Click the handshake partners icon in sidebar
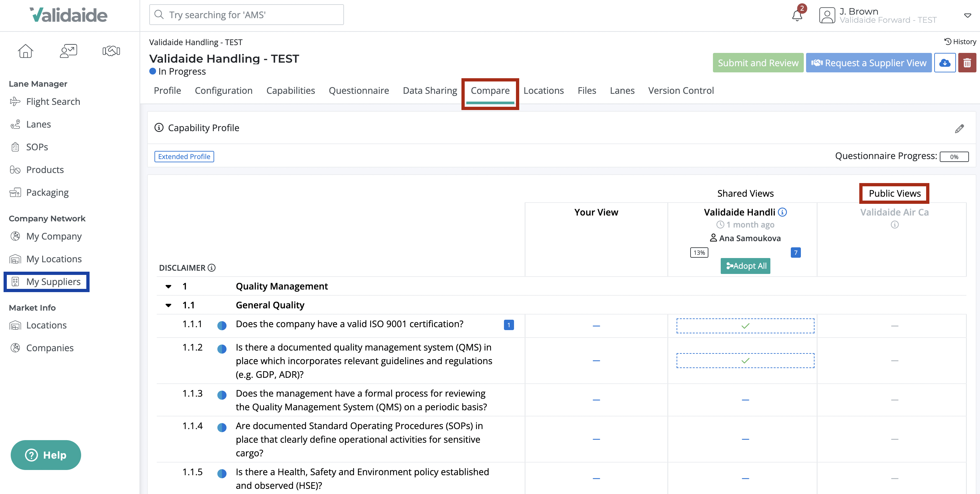The width and height of the screenshot is (980, 494). [x=111, y=51]
